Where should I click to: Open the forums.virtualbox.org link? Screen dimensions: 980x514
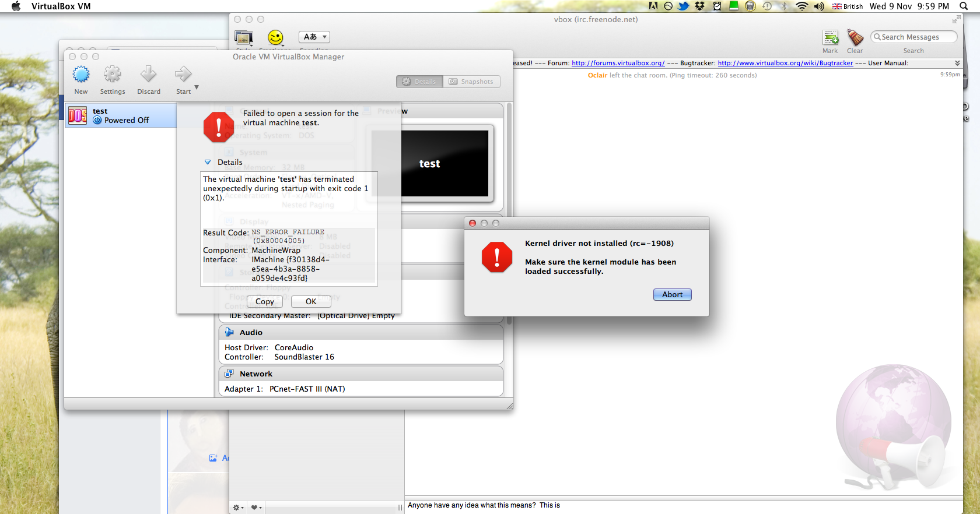618,63
